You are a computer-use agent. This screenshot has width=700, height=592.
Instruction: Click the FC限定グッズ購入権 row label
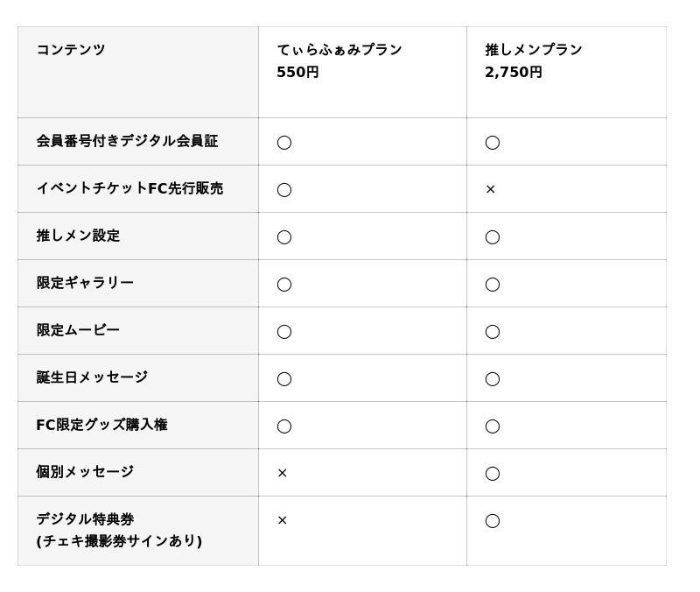pos(101,425)
